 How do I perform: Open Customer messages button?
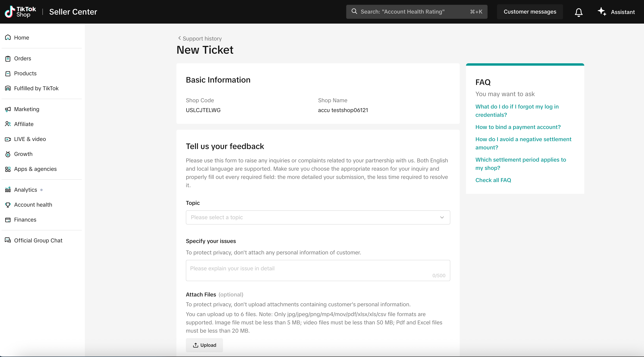(530, 12)
